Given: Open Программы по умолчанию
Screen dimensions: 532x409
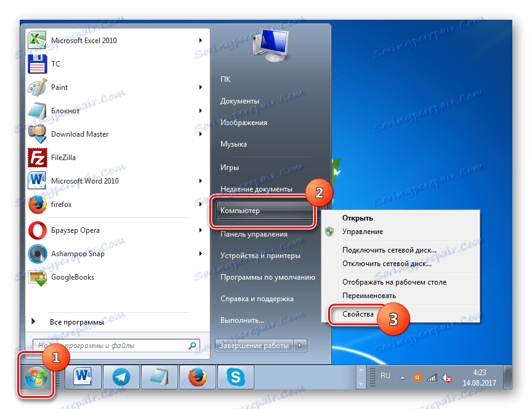Looking at the screenshot, I should [x=268, y=277].
